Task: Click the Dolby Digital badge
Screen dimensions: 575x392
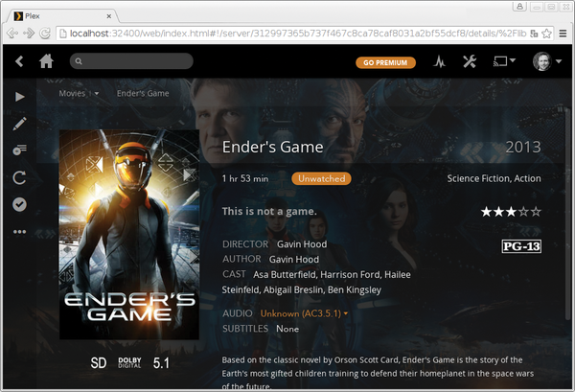Action: pos(129,363)
